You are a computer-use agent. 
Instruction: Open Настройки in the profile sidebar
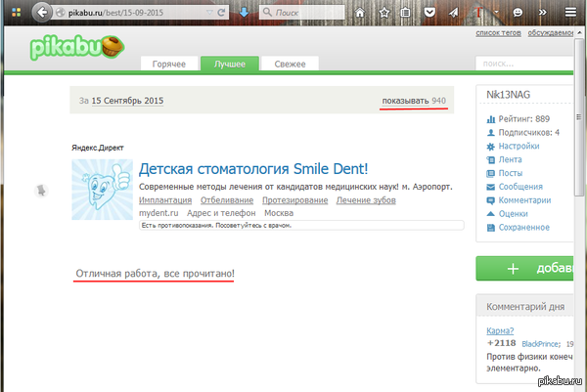coord(519,146)
